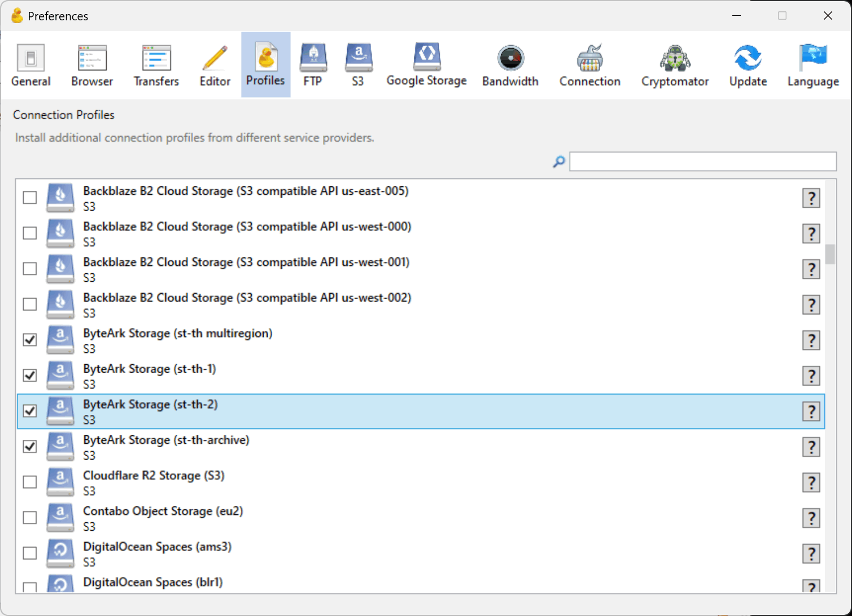The height and width of the screenshot is (616, 852).
Task: Uncheck ByteArk Storage (st-th-1) profile
Action: pos(30,375)
